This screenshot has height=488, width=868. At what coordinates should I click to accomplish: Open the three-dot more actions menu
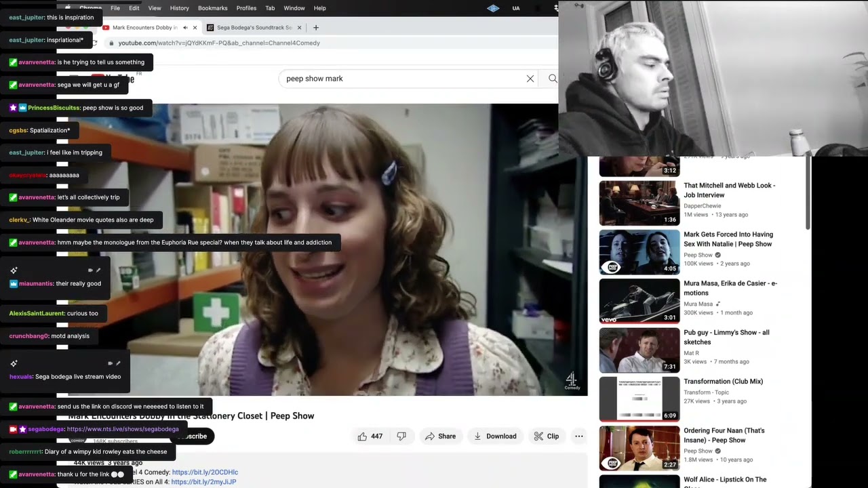pyautogui.click(x=579, y=436)
